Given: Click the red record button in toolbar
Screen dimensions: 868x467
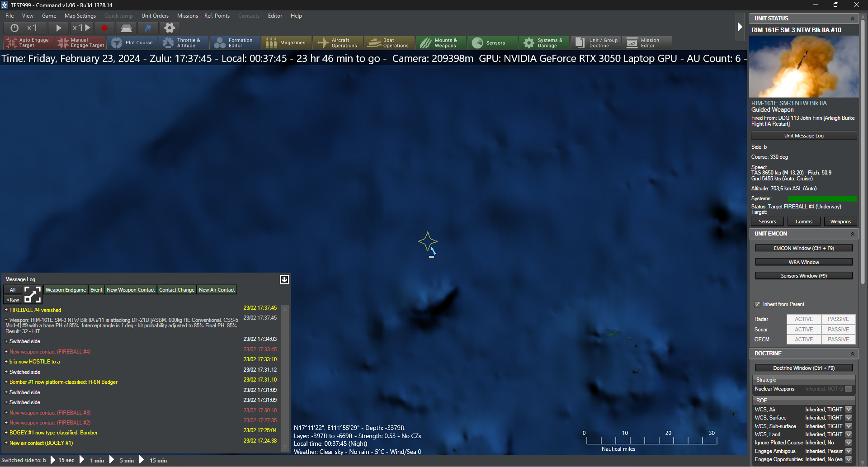Looking at the screenshot, I should (x=104, y=28).
